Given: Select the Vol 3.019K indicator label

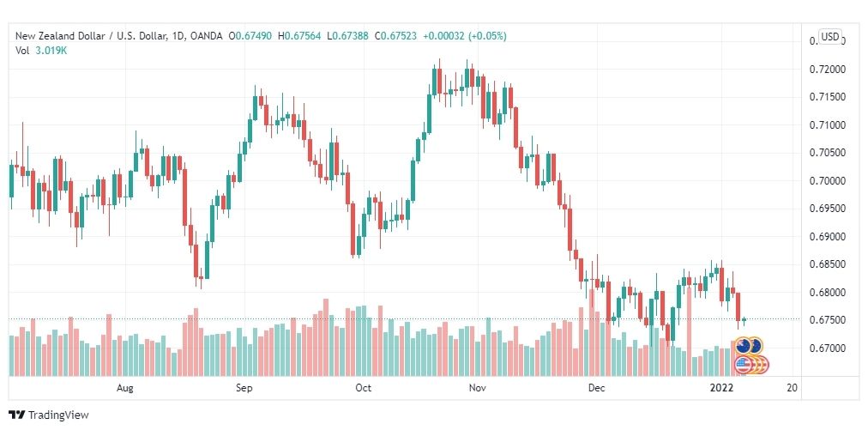Looking at the screenshot, I should pos(41,51).
